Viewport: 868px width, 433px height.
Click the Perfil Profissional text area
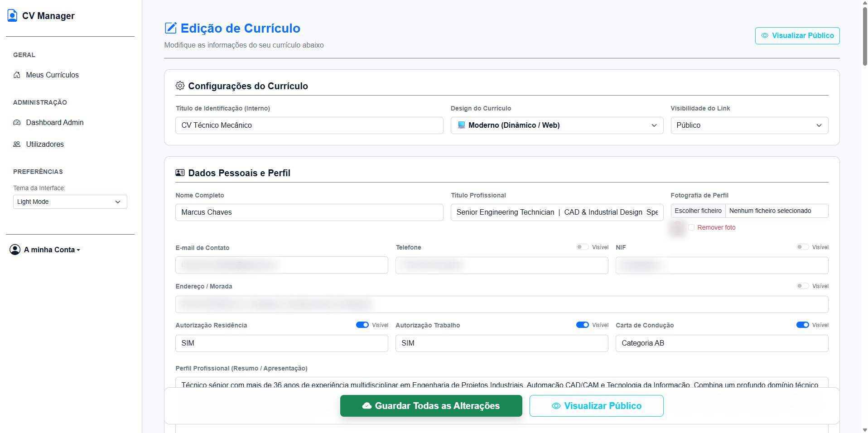coord(502,383)
